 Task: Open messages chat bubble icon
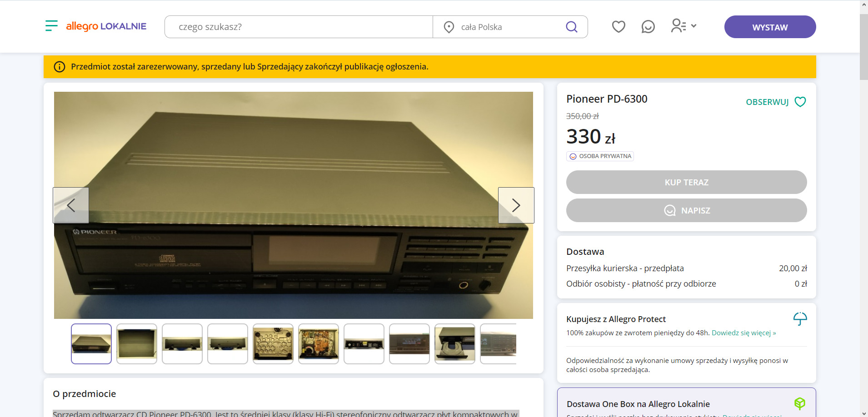[x=648, y=27]
